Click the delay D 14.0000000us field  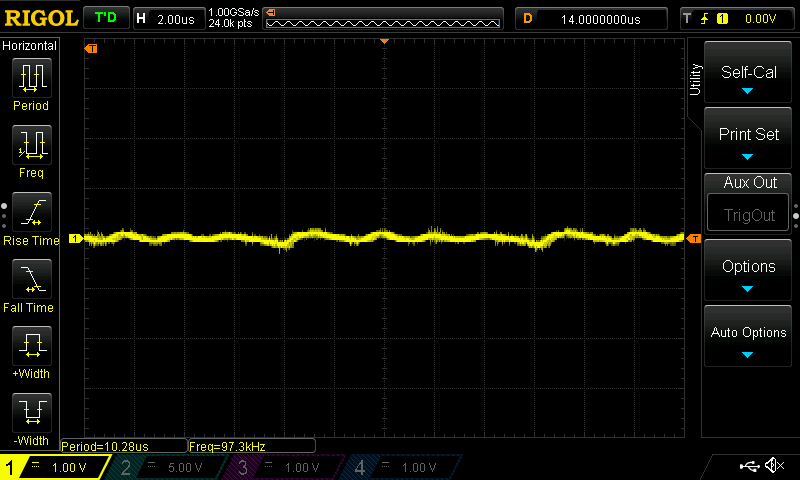pyautogui.click(x=591, y=19)
